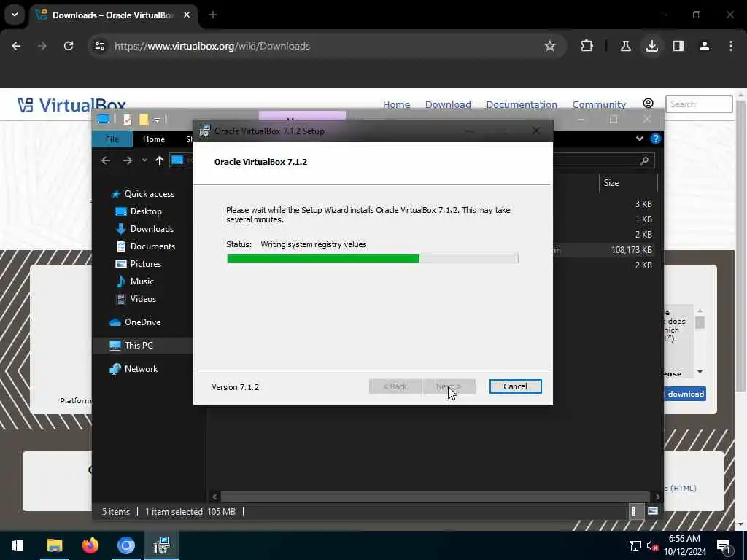Open the browser three-dot menu
This screenshot has height=560, width=747.
[x=731, y=46]
